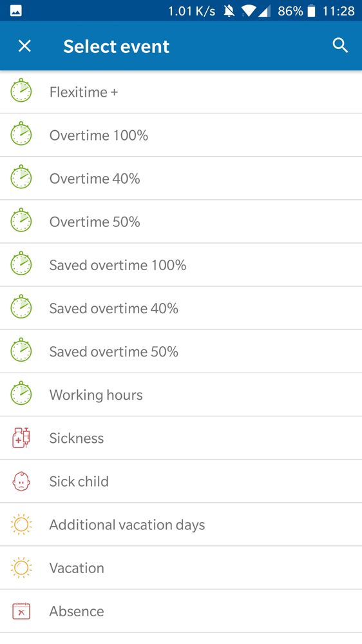Tap the picture notification icon in status bar
Viewport: 362px width, 644px height.
pyautogui.click(x=16, y=11)
